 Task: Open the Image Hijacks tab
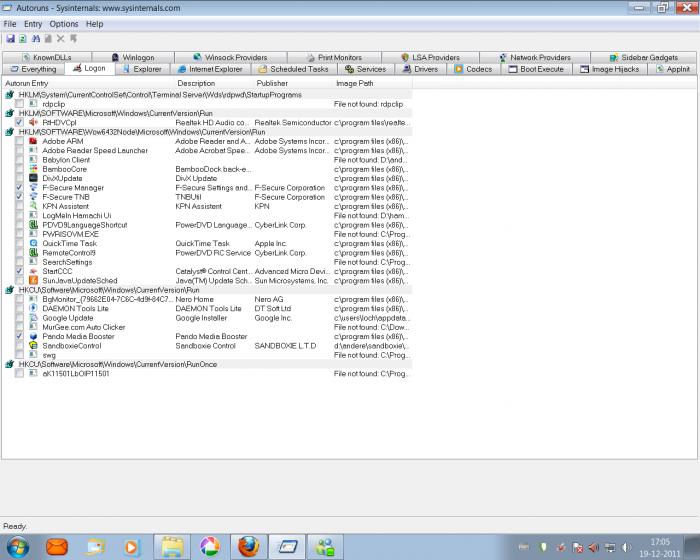tap(610, 69)
